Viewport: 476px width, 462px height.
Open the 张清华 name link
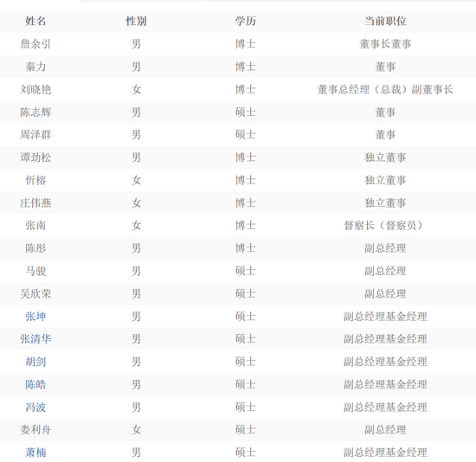pyautogui.click(x=35, y=339)
